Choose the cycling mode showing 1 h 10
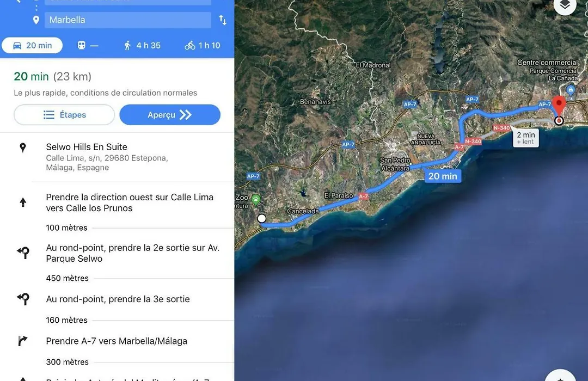Image resolution: width=588 pixels, height=381 pixels. click(203, 45)
